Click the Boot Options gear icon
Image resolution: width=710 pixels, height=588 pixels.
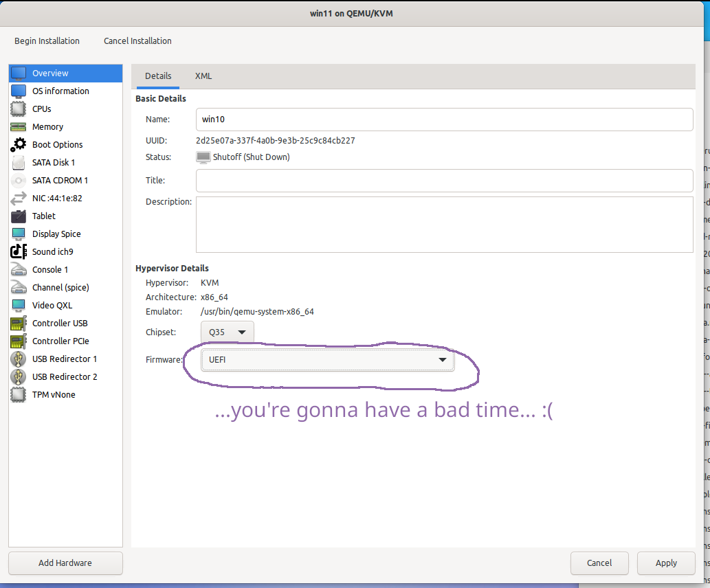click(x=19, y=145)
